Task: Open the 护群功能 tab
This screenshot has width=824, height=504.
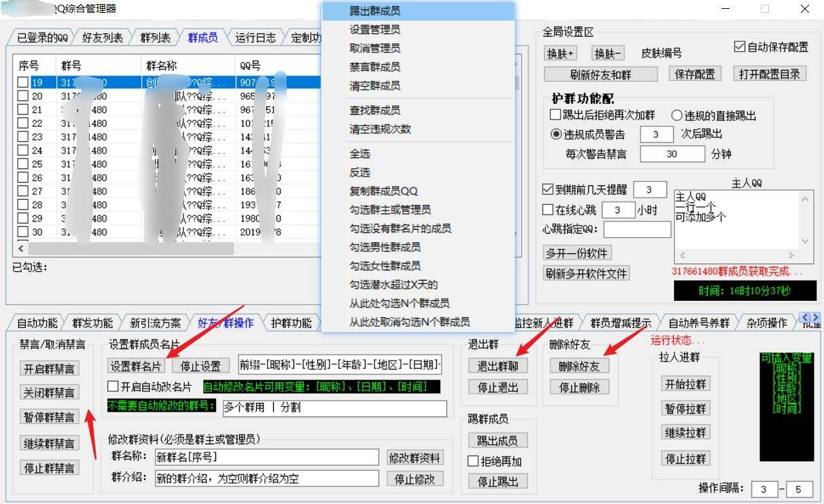Action: click(x=291, y=323)
